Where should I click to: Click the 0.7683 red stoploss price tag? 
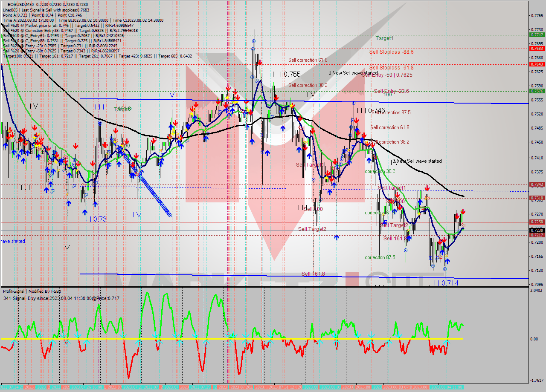(536, 48)
